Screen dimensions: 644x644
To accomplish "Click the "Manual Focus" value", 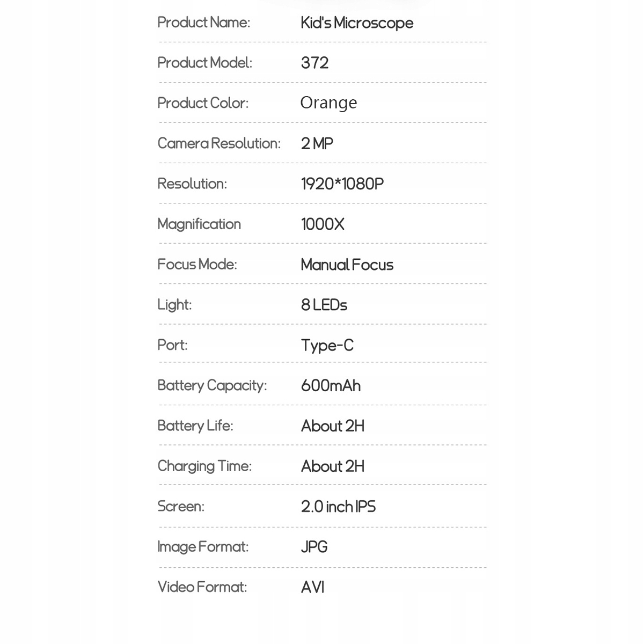I will (x=347, y=265).
